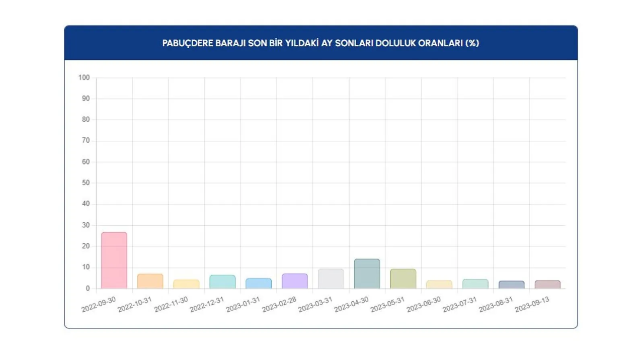Click the 100 value on the y-axis
This screenshot has height=362, width=644.
coord(84,77)
